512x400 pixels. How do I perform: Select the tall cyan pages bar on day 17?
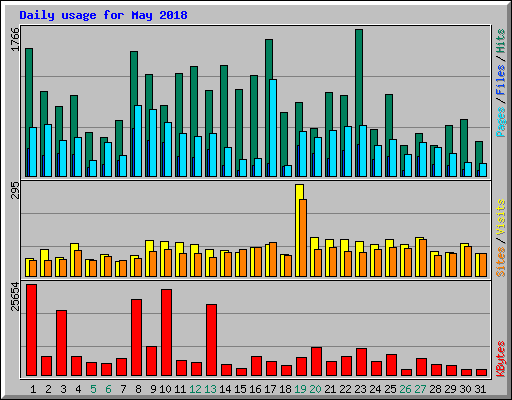point(273,128)
